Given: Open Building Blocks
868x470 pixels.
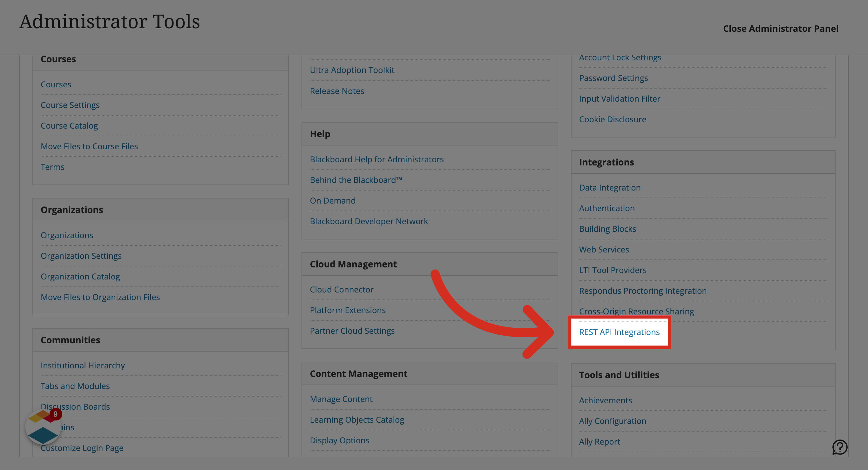Looking at the screenshot, I should [607, 229].
